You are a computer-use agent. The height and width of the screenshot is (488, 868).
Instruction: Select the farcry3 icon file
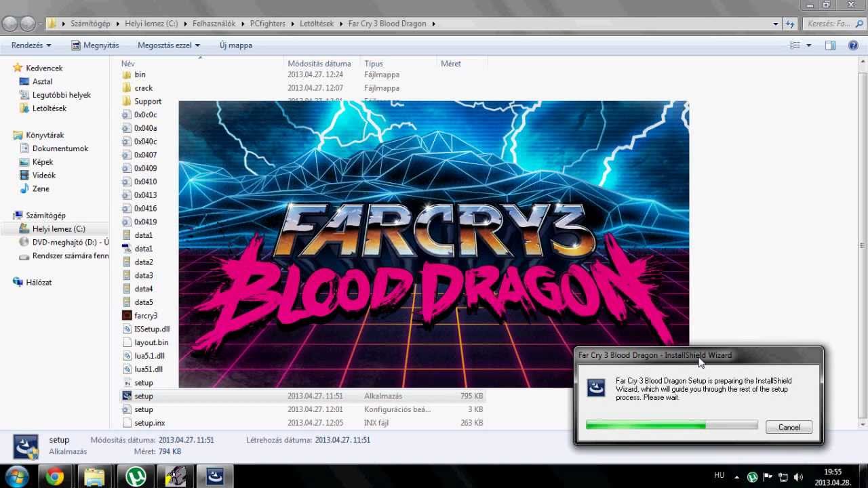[146, 316]
